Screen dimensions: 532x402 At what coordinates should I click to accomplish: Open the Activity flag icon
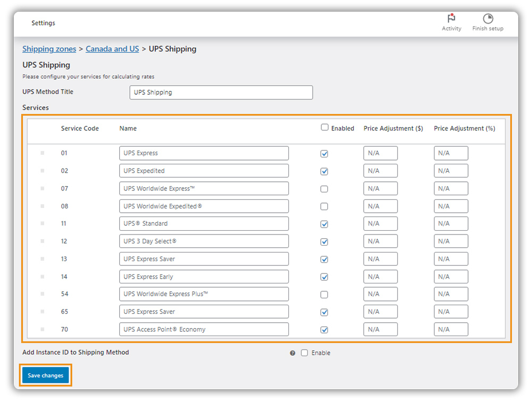[451, 18]
